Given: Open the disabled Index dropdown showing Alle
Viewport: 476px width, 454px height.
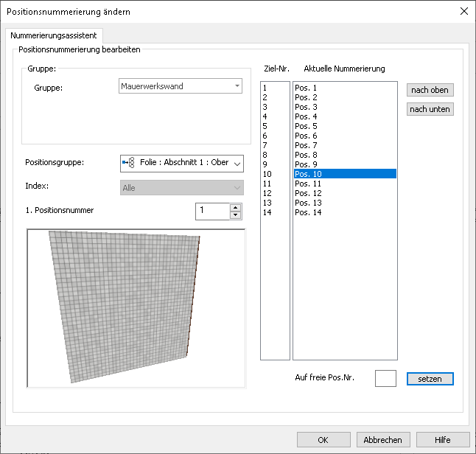Looking at the screenshot, I should point(182,188).
